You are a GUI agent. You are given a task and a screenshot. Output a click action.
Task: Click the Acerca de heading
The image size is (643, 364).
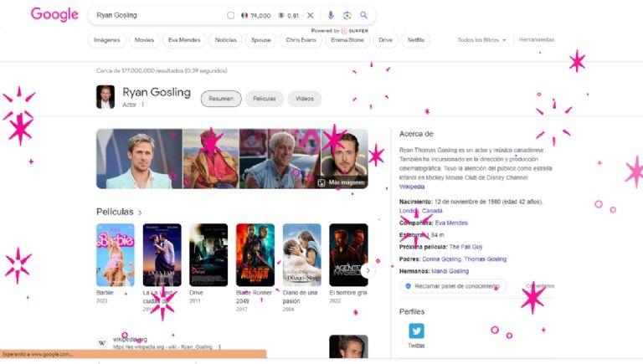pyautogui.click(x=416, y=134)
